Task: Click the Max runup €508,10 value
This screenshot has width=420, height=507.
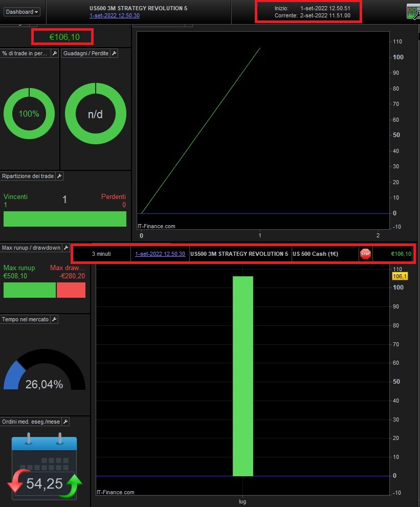Action: tap(15, 276)
